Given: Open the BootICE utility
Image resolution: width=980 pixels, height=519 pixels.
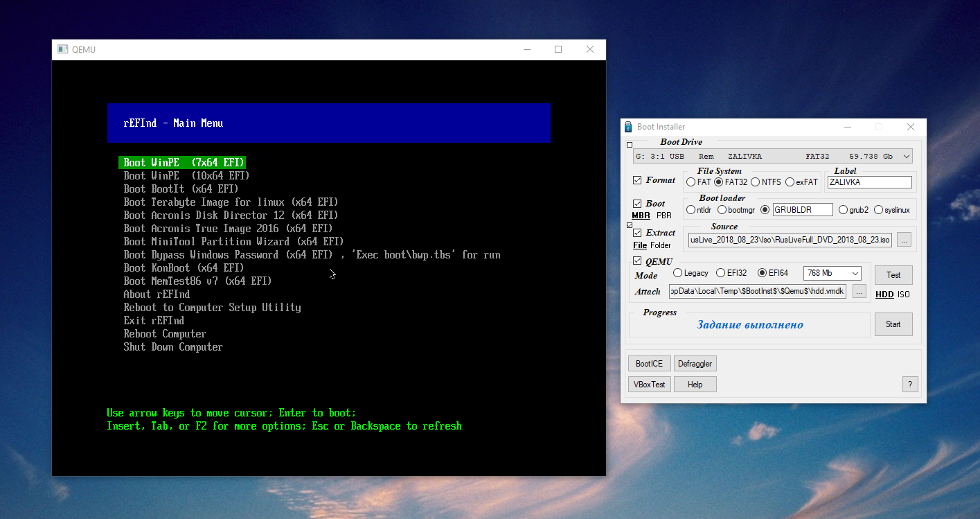Looking at the screenshot, I should point(649,364).
